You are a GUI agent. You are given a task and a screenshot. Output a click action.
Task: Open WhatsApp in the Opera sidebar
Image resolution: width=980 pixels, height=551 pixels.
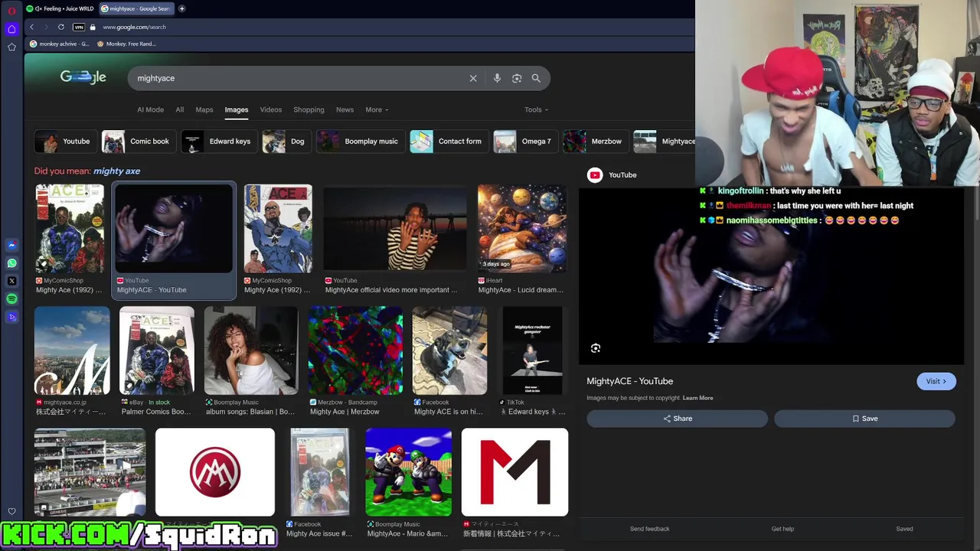click(x=11, y=263)
